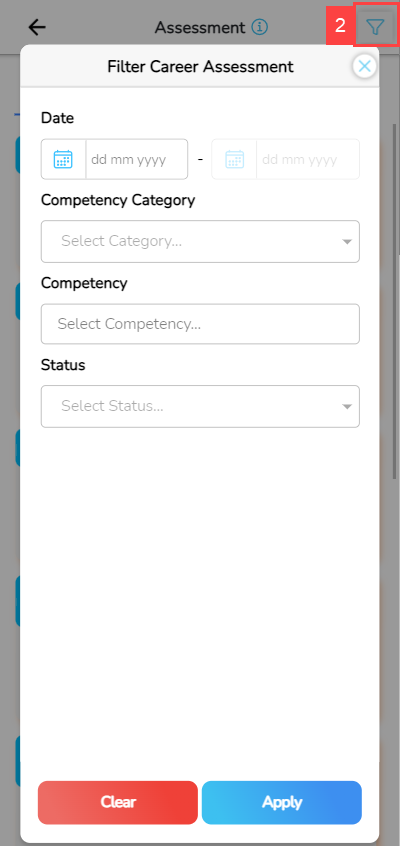Expand the Select Category dropdown

point(200,241)
